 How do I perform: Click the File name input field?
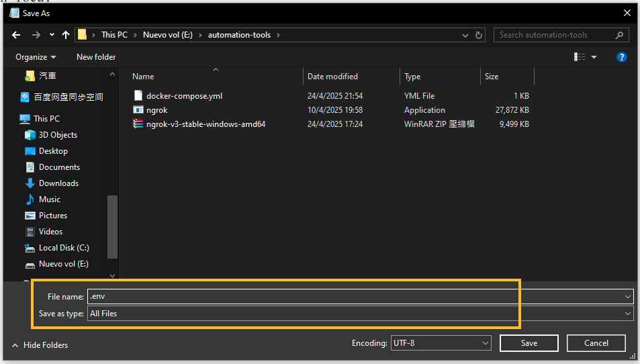pos(355,296)
